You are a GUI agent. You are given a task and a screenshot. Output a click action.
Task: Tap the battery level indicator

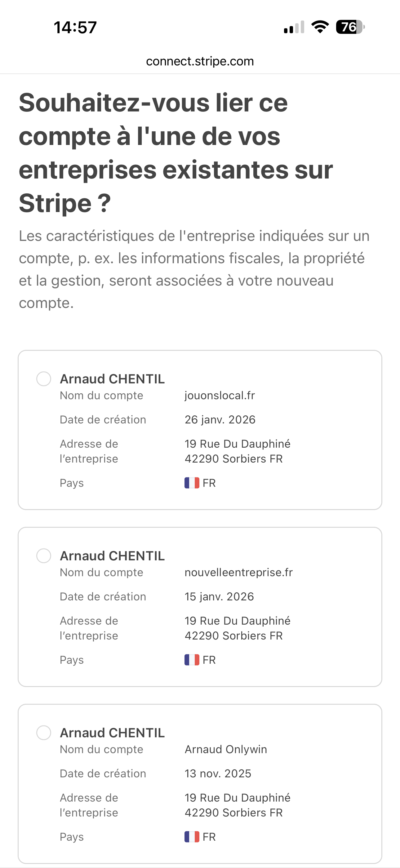tap(350, 27)
